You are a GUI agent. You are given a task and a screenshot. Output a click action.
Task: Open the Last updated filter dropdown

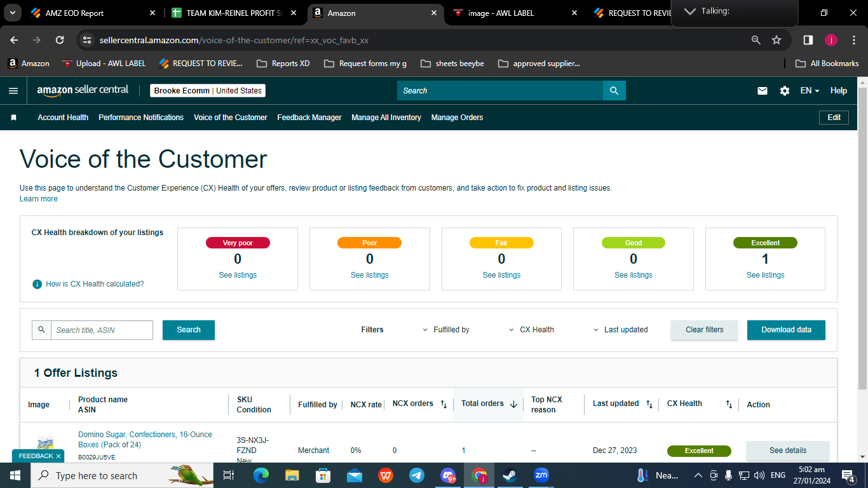(x=621, y=330)
